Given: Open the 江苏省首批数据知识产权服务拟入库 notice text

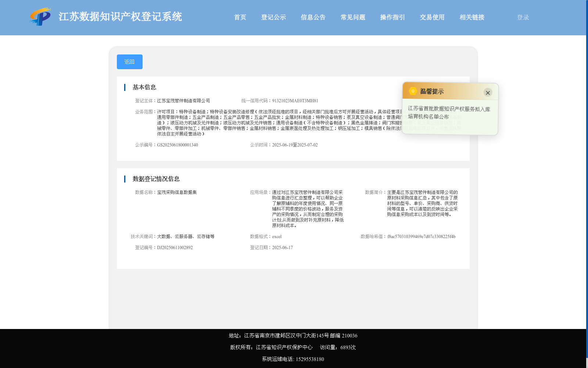Looking at the screenshot, I should click(x=449, y=113).
